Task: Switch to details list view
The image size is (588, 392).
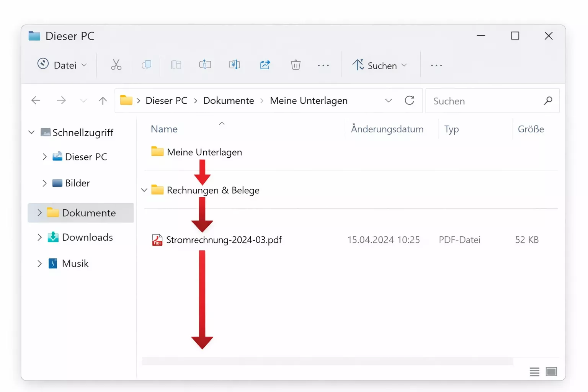Action: click(x=534, y=371)
